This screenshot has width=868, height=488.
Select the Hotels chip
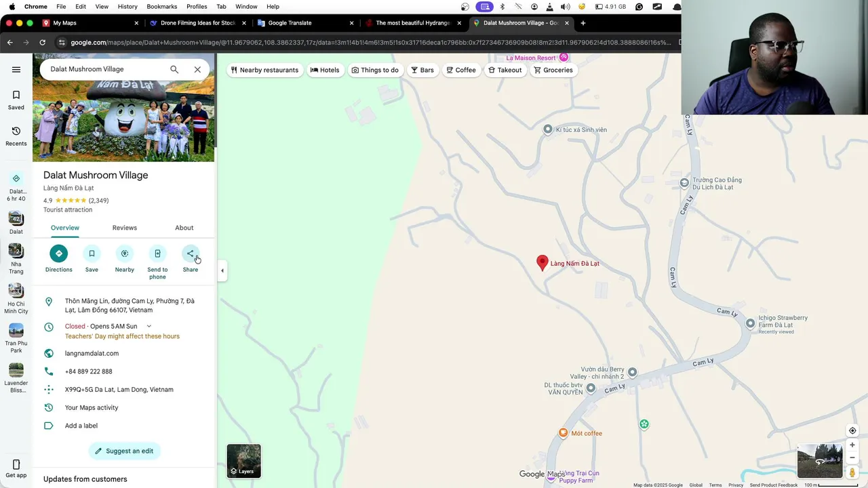tap(325, 70)
